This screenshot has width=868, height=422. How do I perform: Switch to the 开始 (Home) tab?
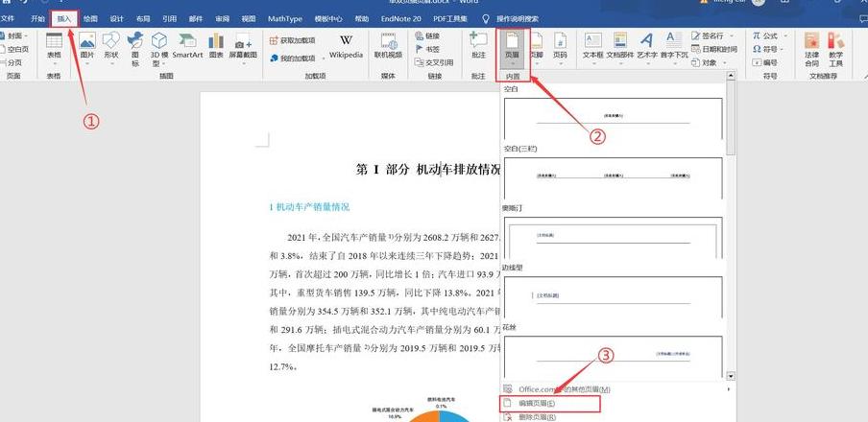[x=37, y=19]
